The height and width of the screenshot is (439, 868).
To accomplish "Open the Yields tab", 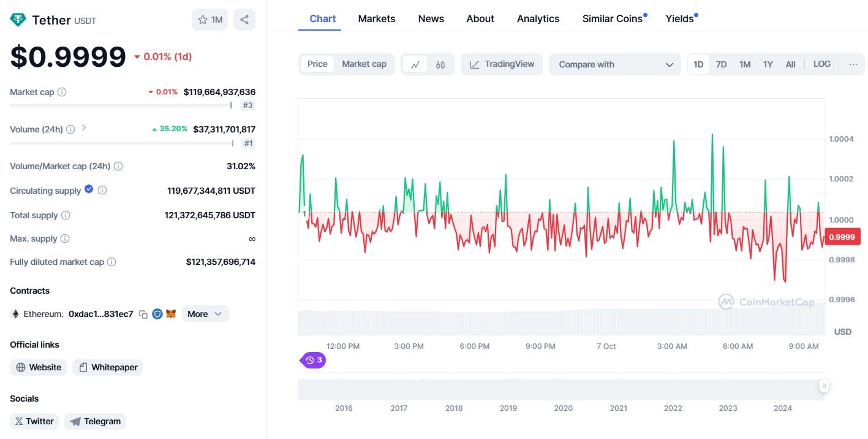I will 682,18.
